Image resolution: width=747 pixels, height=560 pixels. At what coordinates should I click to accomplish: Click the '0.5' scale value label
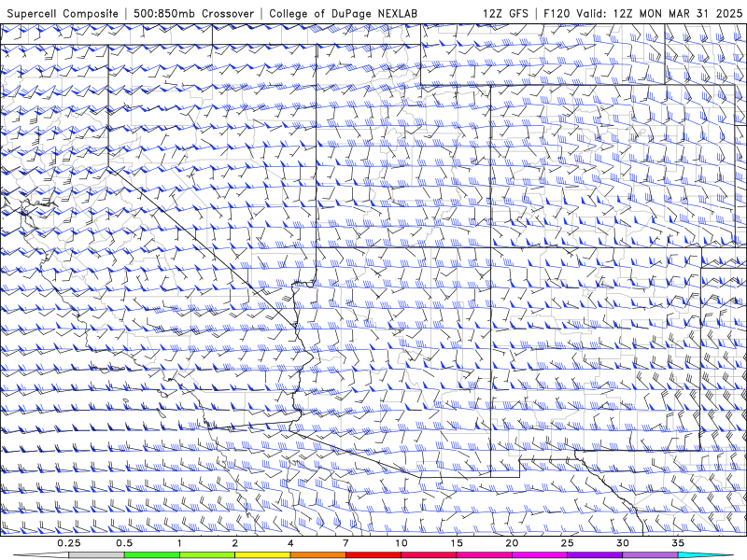pos(124,543)
